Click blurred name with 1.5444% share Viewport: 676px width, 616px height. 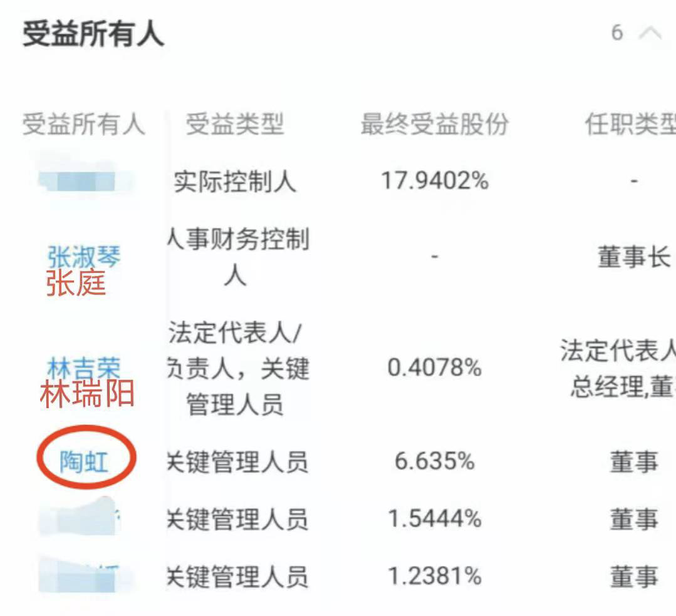[80, 518]
